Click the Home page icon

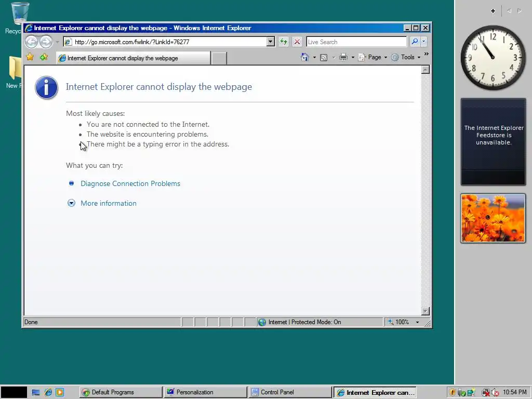(304, 57)
